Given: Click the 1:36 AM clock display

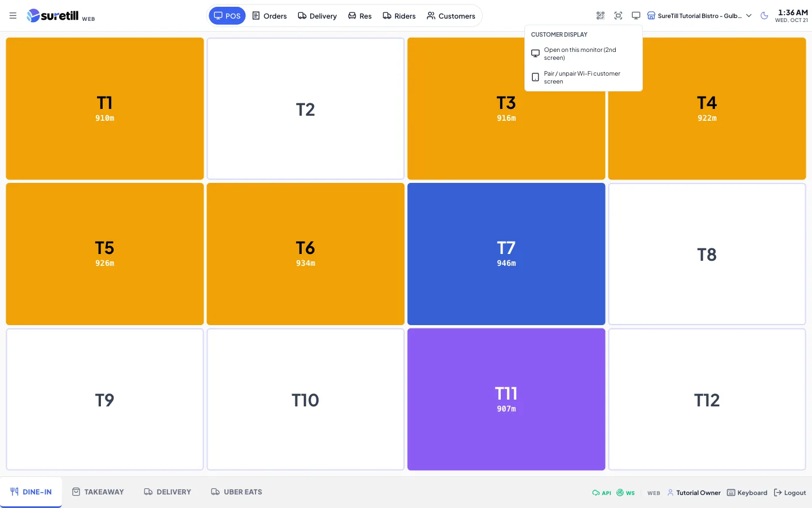Looking at the screenshot, I should point(792,12).
